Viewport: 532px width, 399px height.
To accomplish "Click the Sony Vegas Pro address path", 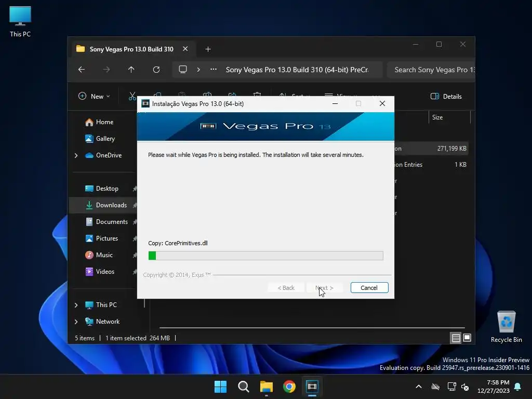I will [x=297, y=70].
